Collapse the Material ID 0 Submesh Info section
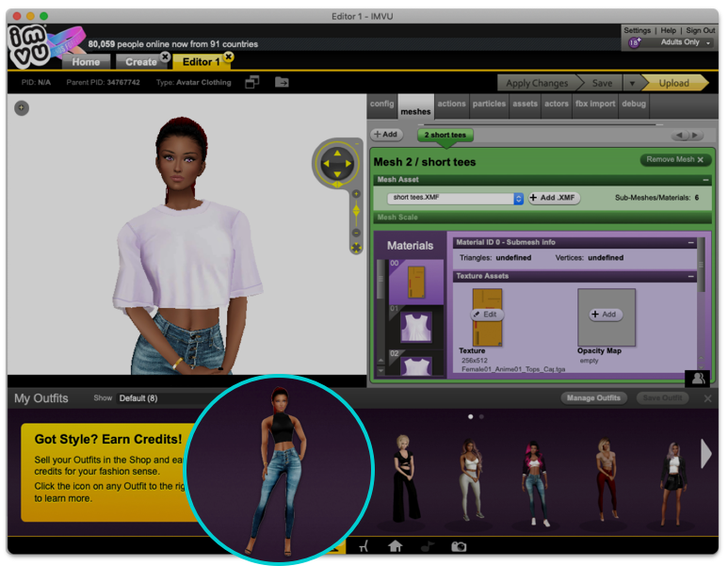The height and width of the screenshot is (566, 728). pyautogui.click(x=691, y=242)
